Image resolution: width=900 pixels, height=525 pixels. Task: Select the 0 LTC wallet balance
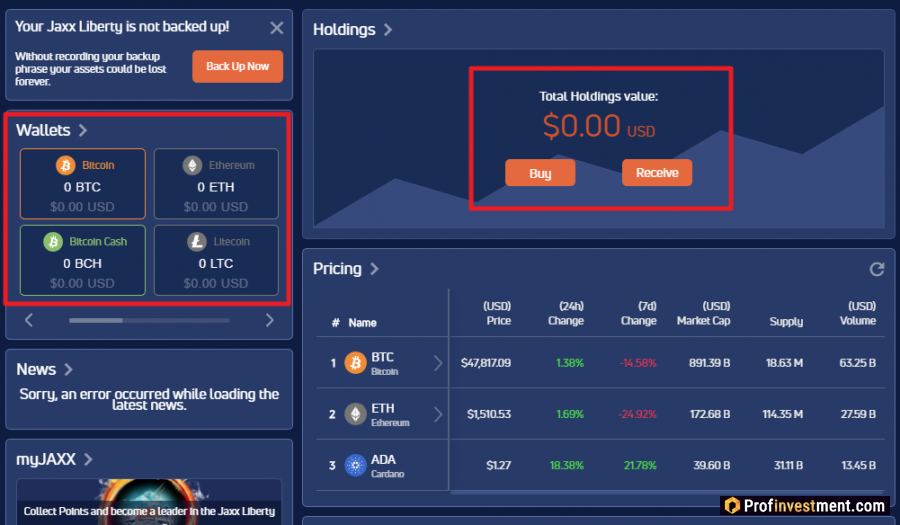pos(216,263)
